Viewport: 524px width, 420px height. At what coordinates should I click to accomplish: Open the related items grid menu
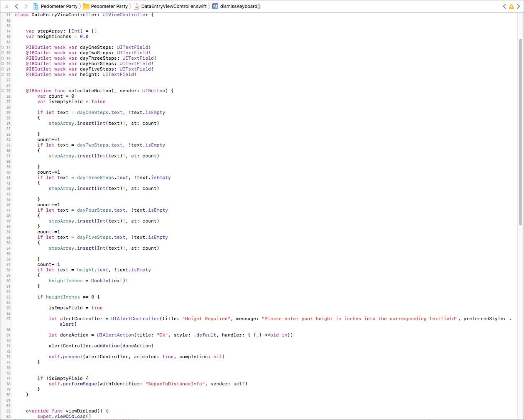(x=6, y=6)
